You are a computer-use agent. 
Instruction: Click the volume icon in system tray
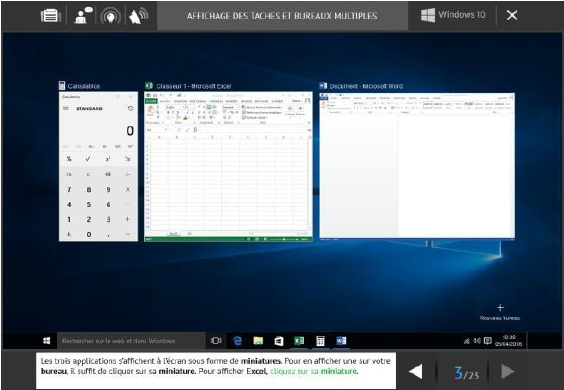point(477,340)
